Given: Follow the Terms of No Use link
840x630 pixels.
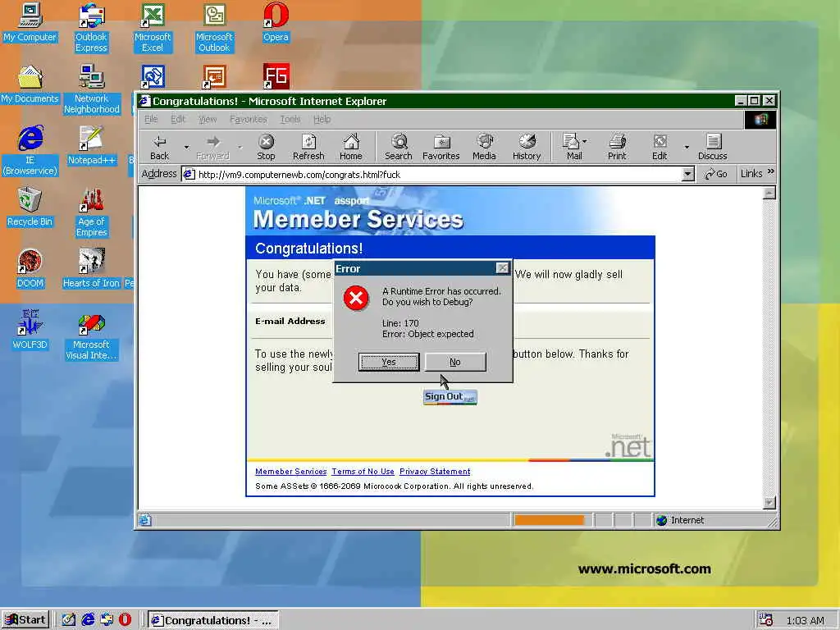Looking at the screenshot, I should (363, 472).
